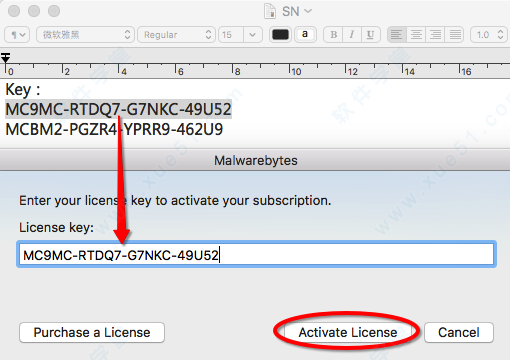Click the "Key :" text line

(x=23, y=90)
